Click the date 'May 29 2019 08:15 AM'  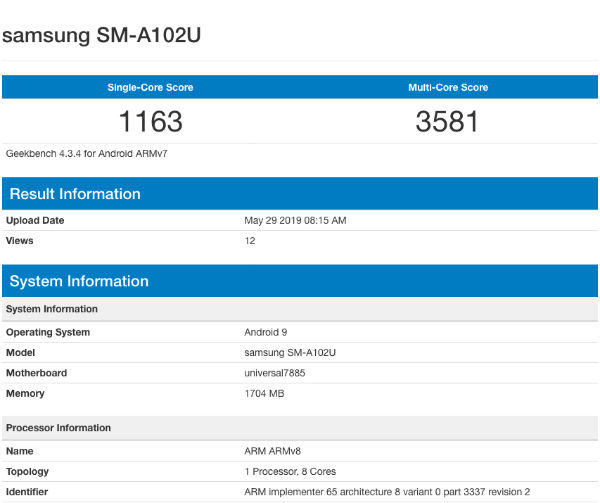[x=295, y=221]
